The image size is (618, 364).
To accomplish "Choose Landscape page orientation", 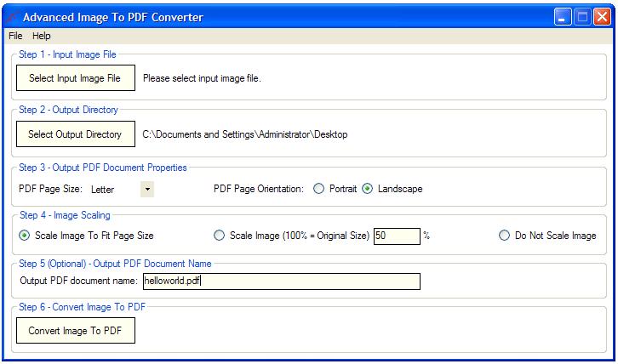I will pos(368,189).
